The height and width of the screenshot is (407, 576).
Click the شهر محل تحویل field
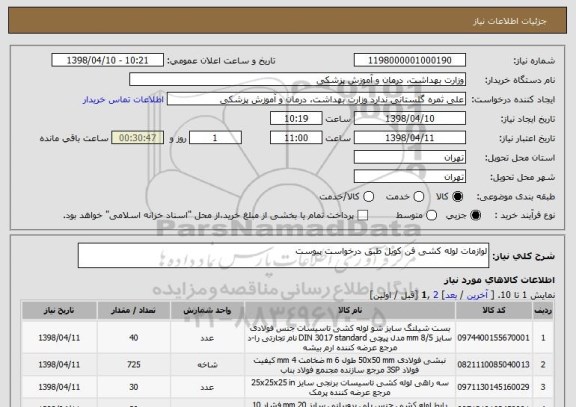410,177
